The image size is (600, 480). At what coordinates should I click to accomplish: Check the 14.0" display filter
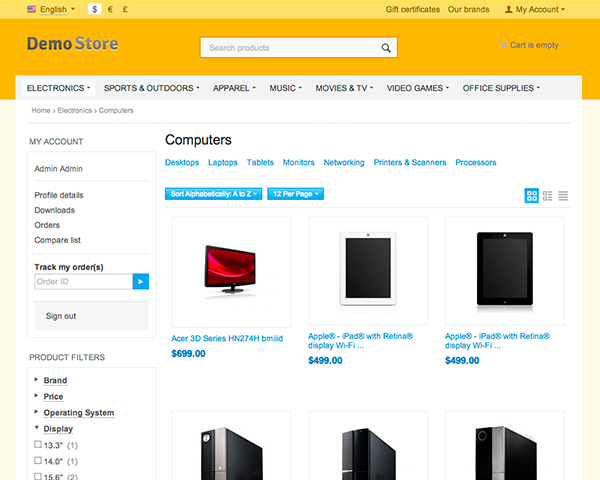pos(38,460)
